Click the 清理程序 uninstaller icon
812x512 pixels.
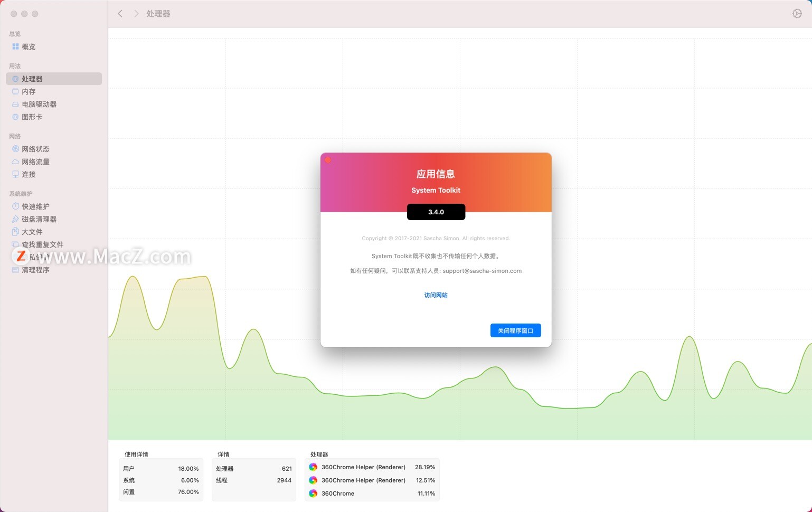(x=15, y=270)
